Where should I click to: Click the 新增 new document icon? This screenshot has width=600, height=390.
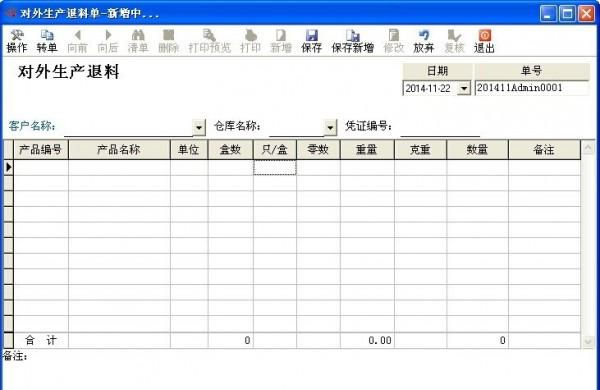(x=281, y=41)
